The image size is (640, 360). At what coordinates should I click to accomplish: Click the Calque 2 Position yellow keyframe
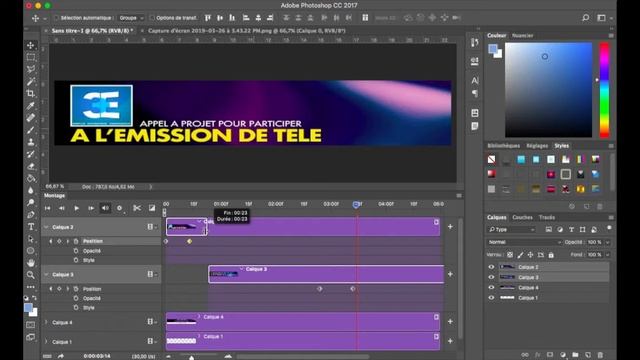(x=189, y=242)
